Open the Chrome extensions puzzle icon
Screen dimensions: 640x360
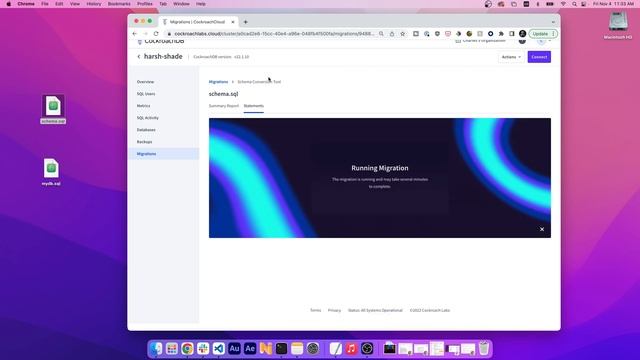pos(501,34)
